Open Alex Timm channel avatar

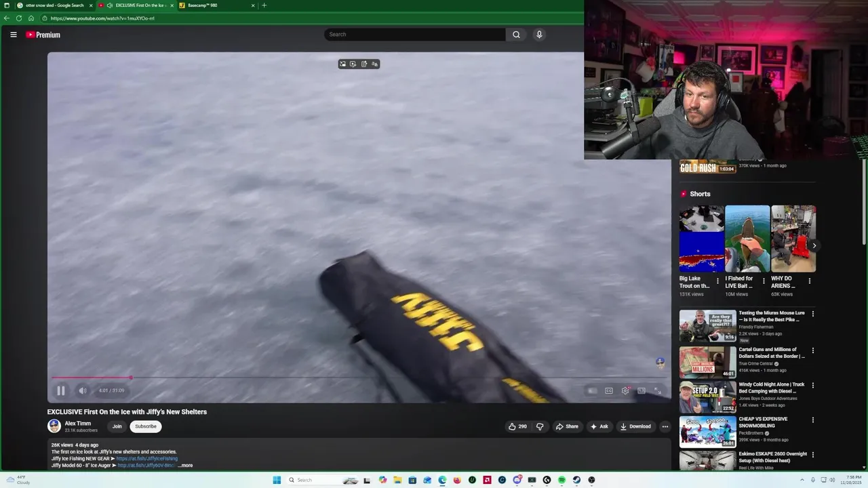(x=54, y=426)
